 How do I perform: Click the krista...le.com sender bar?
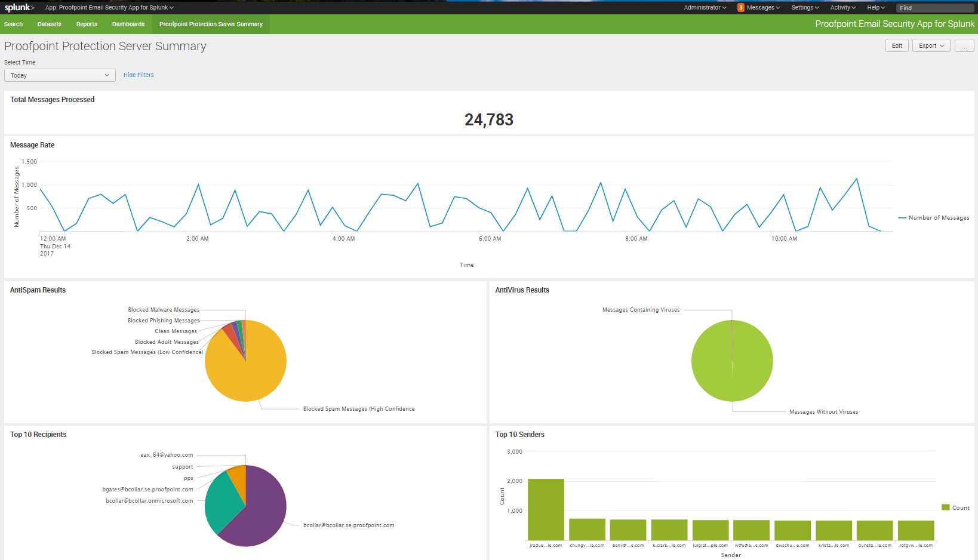(834, 530)
